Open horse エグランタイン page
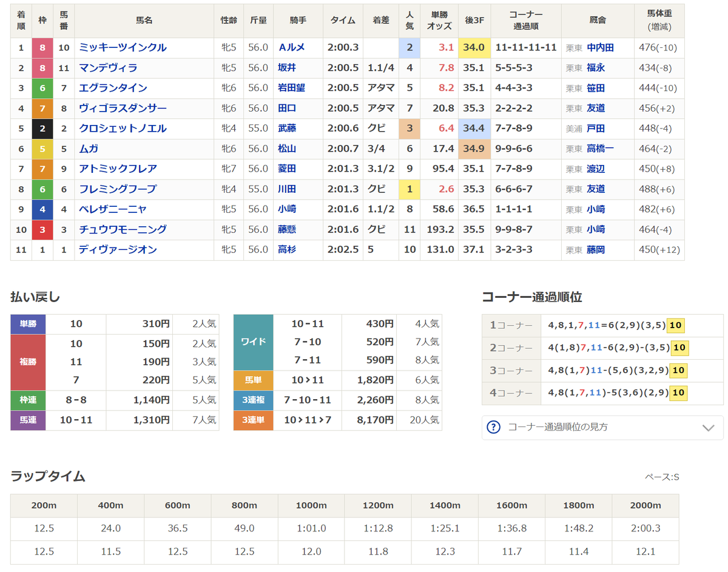This screenshot has height=572, width=728. pos(113,88)
